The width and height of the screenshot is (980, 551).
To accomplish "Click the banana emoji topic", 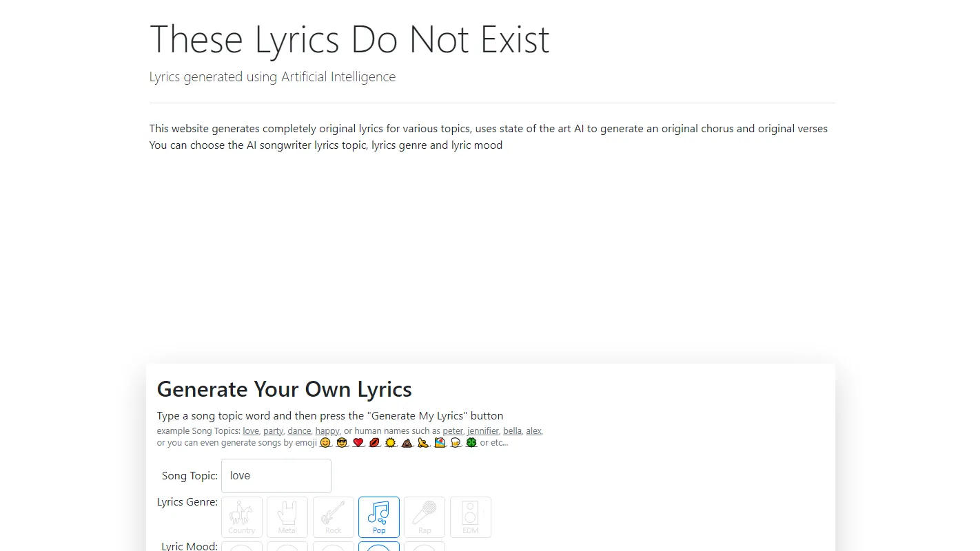I will [422, 444].
